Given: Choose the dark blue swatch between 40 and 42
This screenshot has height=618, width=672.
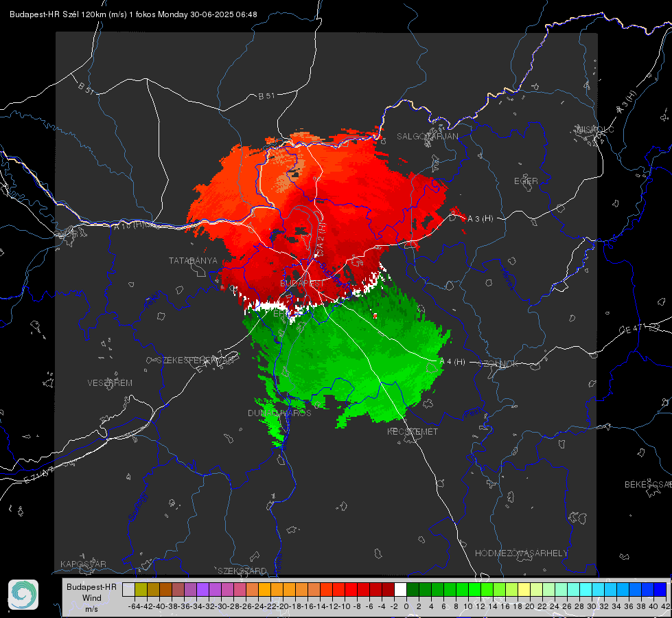Looking at the screenshot, I should (x=660, y=590).
